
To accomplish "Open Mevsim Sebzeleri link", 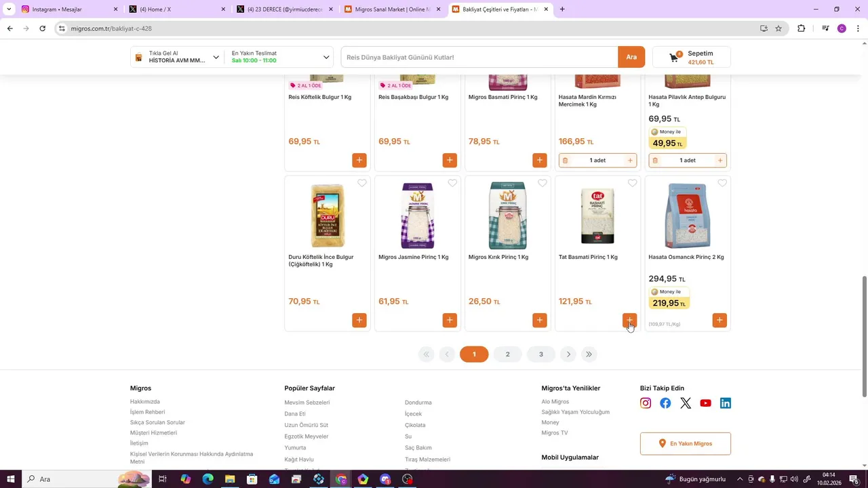I will tap(307, 403).
